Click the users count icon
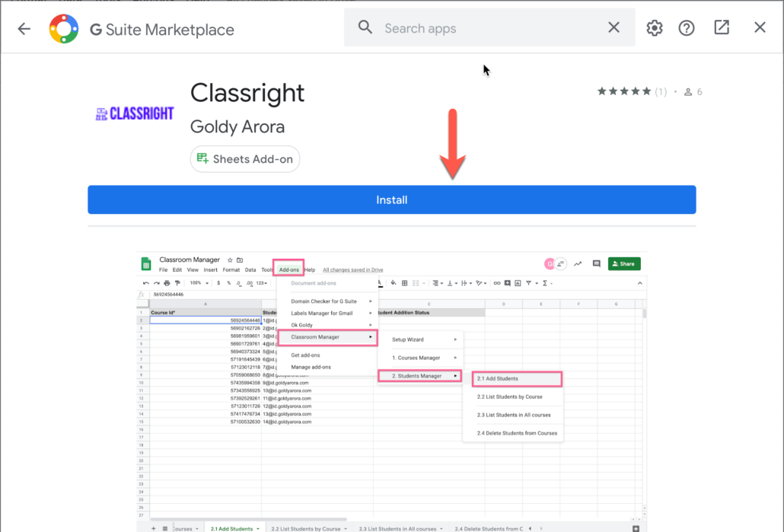 [688, 92]
